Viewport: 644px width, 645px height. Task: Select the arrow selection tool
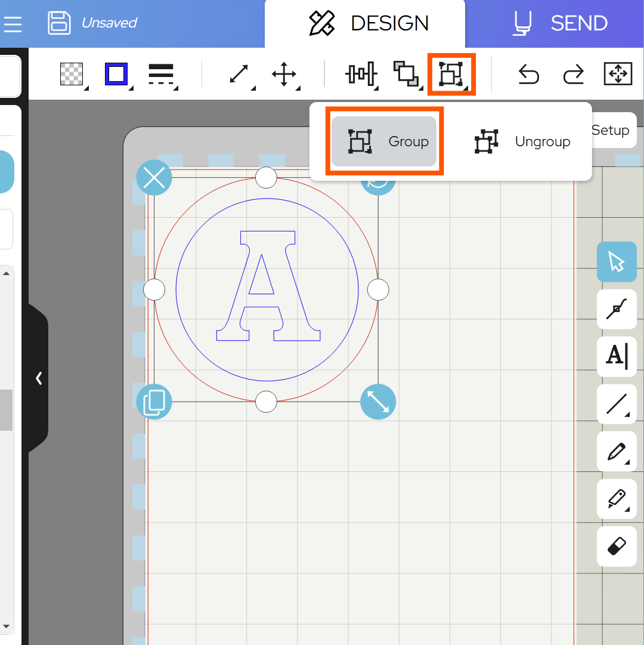tap(617, 261)
